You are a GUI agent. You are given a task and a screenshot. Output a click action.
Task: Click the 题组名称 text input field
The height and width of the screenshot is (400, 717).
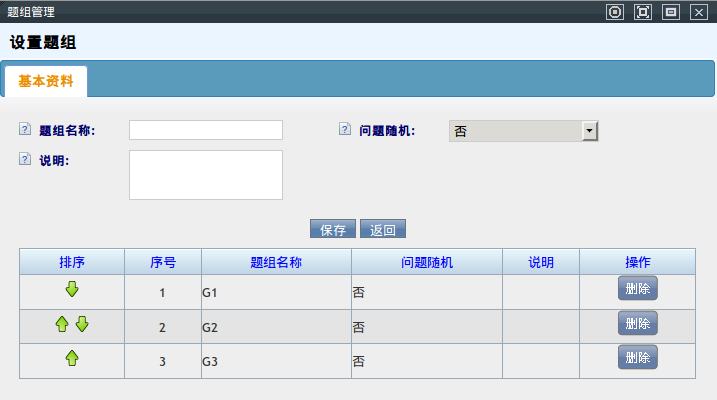pos(206,130)
